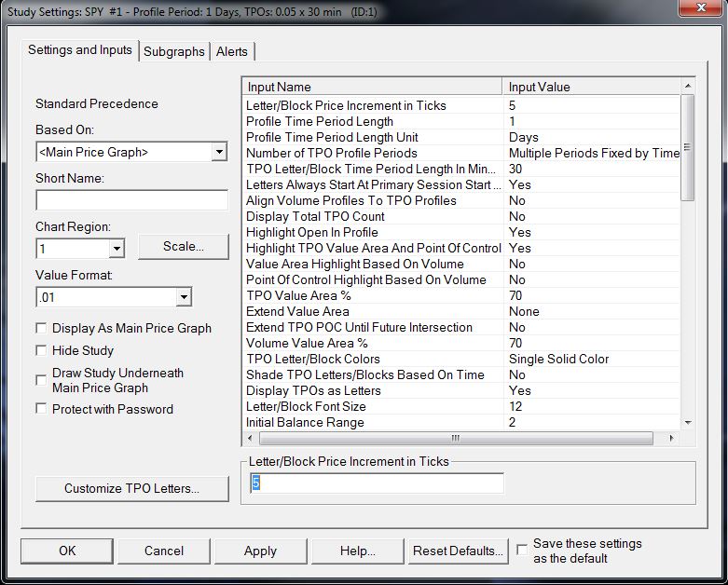Image resolution: width=728 pixels, height=585 pixels.
Task: Tick Save these settings as the default
Action: [x=522, y=550]
